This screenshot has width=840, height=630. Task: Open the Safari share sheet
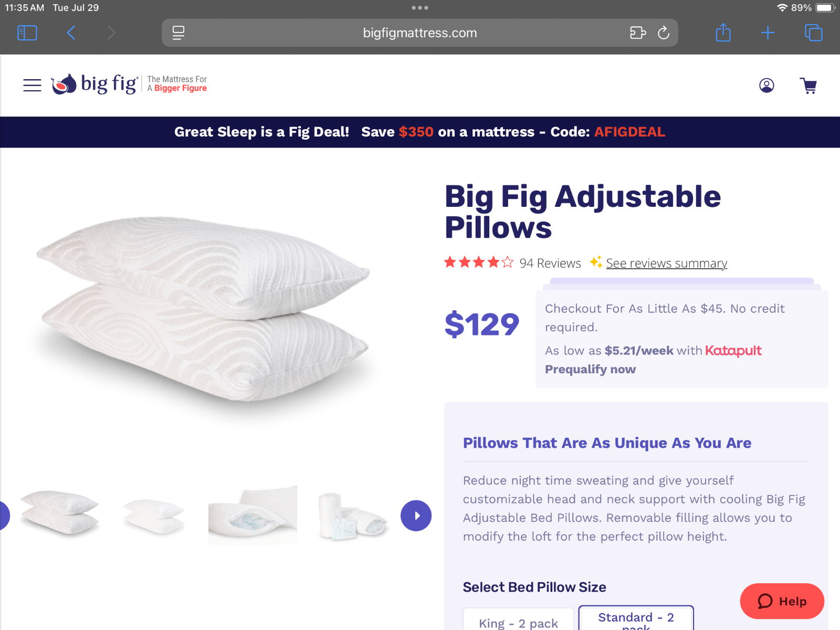(723, 33)
